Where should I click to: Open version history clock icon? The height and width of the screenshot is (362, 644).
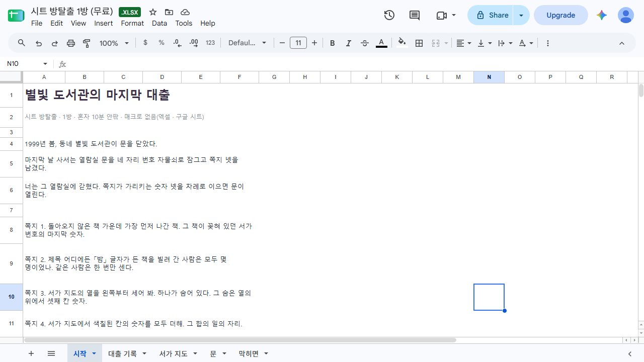tap(389, 15)
